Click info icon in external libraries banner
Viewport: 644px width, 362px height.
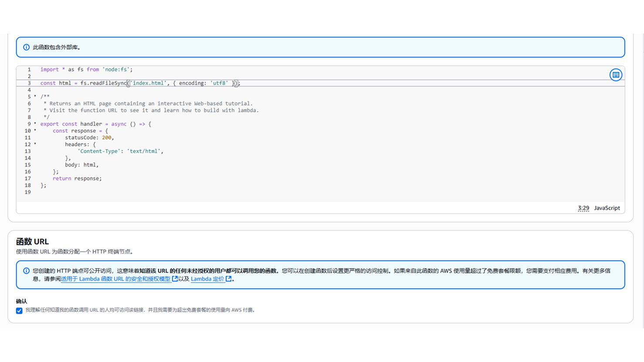(x=27, y=47)
